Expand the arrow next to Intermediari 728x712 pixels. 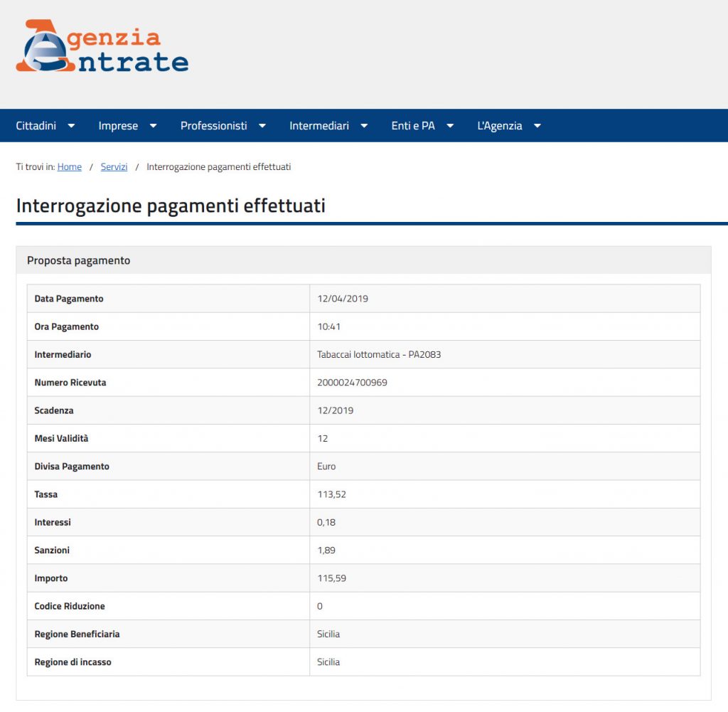click(364, 126)
